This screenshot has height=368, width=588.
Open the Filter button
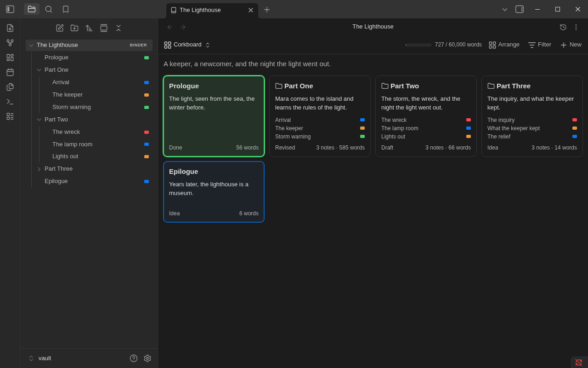click(x=540, y=45)
